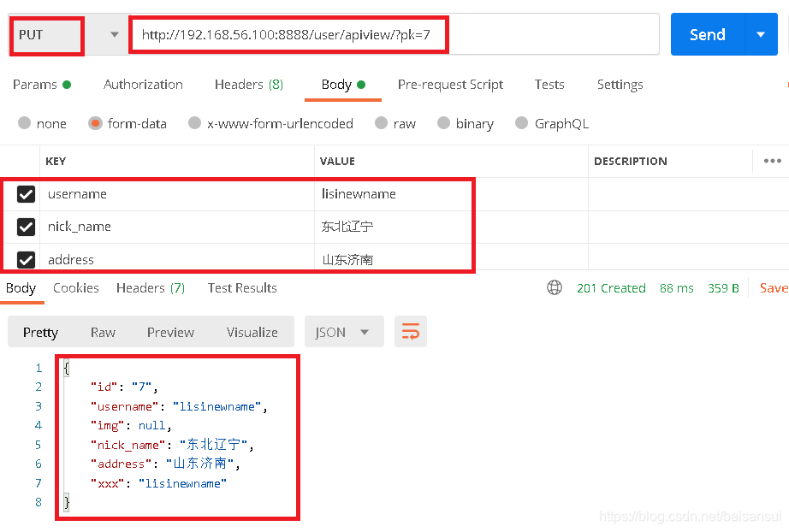Viewport: 789px width, 532px height.
Task: Select the binary body type
Action: [x=466, y=123]
